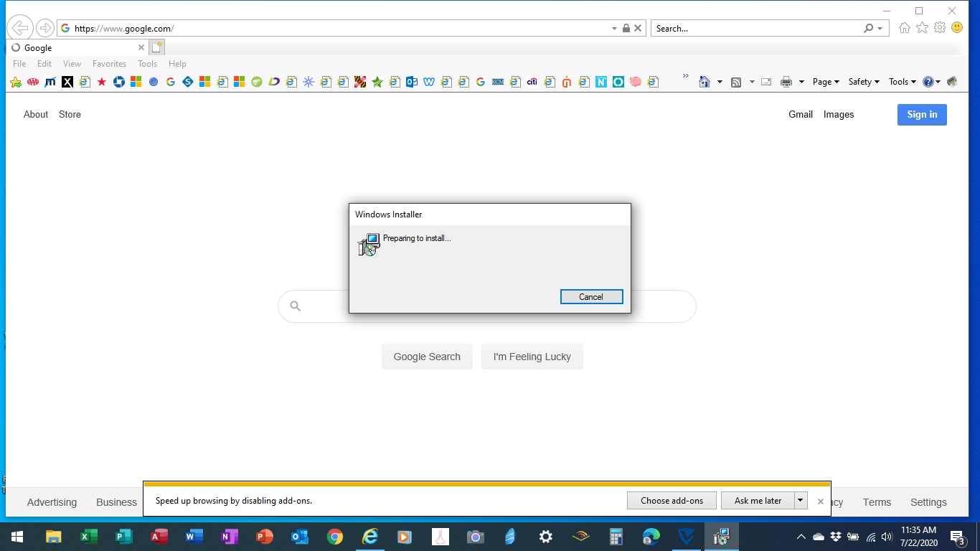
Task: Expand the favorites bar overflow chevron
Action: (x=685, y=76)
